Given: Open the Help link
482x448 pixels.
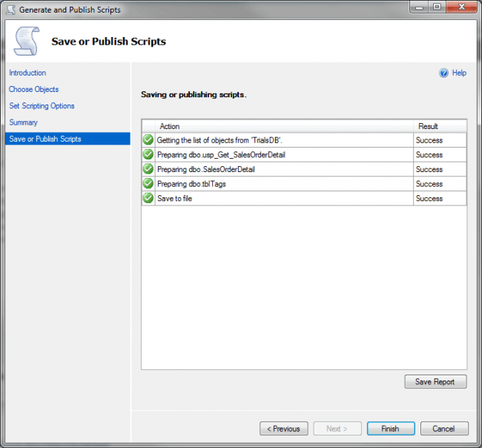Looking at the screenshot, I should [459, 73].
